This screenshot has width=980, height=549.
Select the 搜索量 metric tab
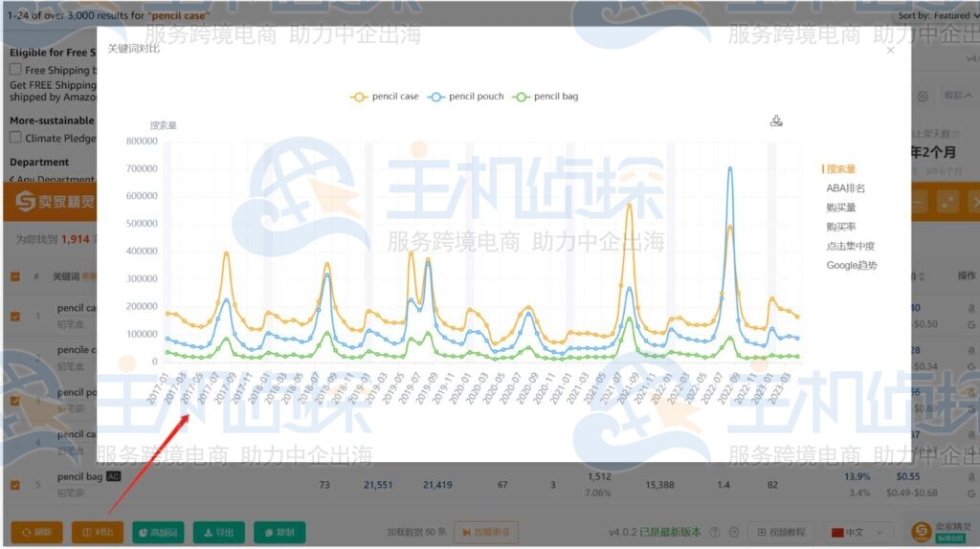coord(840,169)
